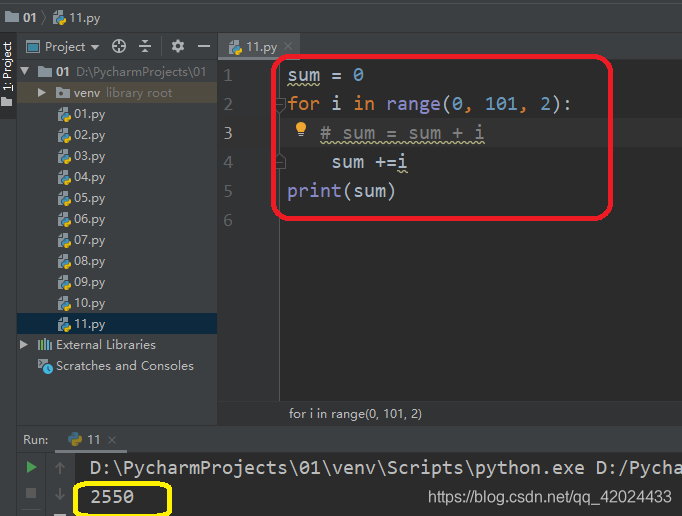Screen dimensions: 682x516
Task: Click the yellow intention light bulb
Action: tap(301, 129)
